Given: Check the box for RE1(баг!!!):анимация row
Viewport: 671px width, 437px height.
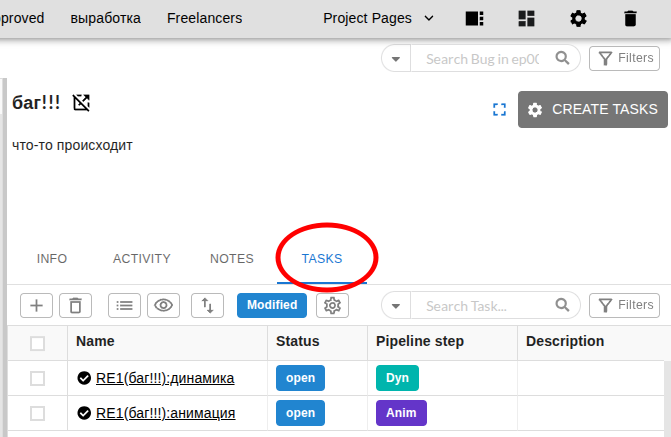Looking at the screenshot, I should (37, 413).
